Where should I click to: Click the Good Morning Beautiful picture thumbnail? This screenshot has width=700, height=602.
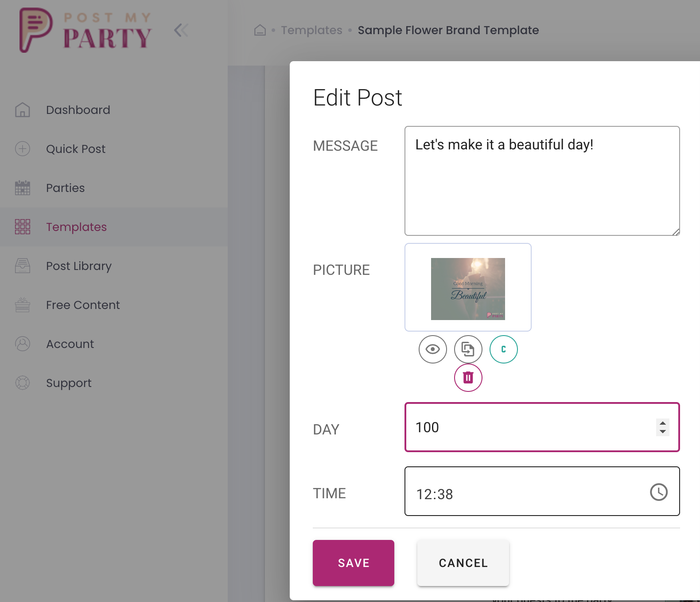pos(468,289)
